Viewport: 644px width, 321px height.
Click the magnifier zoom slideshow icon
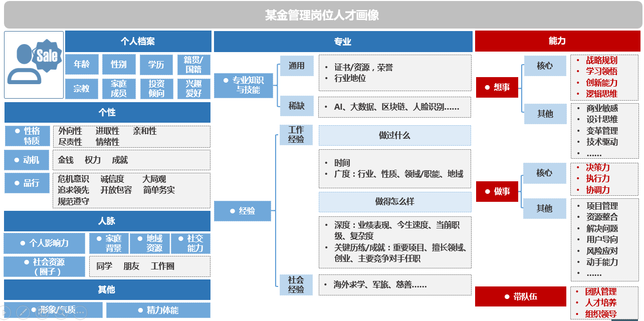point(61,312)
